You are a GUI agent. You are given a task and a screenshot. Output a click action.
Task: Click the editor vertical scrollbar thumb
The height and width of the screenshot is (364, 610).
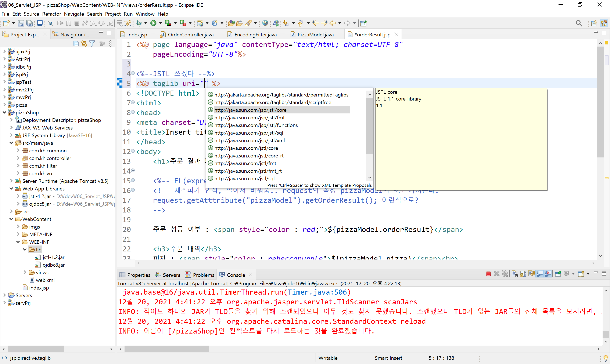(x=600, y=102)
